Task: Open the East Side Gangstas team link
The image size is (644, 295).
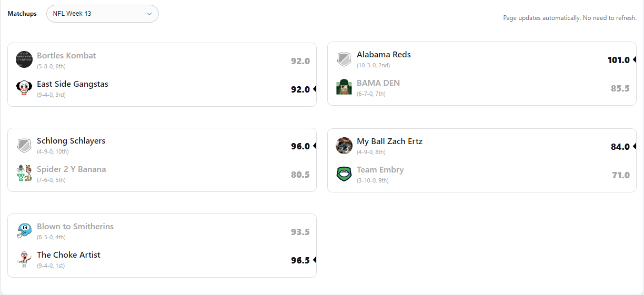Action: click(73, 84)
